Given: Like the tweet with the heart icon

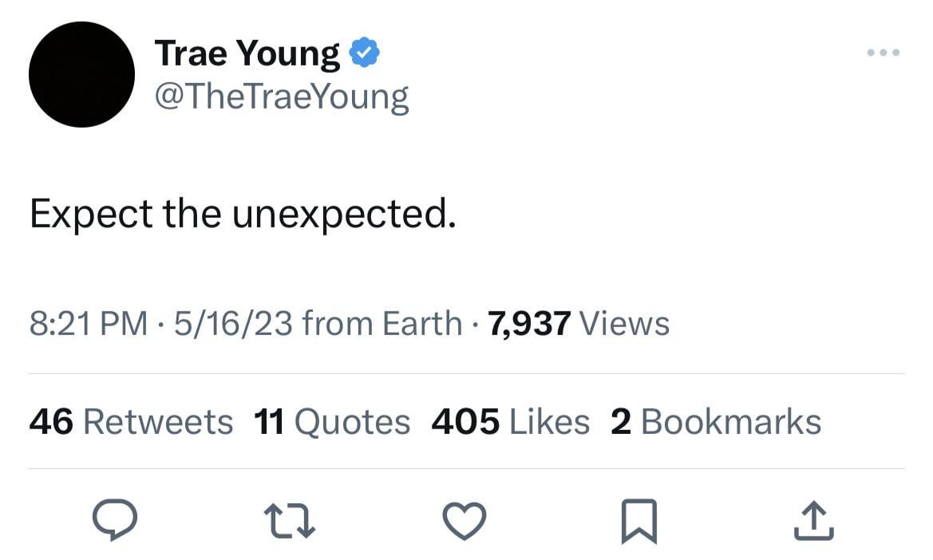Looking at the screenshot, I should (465, 521).
